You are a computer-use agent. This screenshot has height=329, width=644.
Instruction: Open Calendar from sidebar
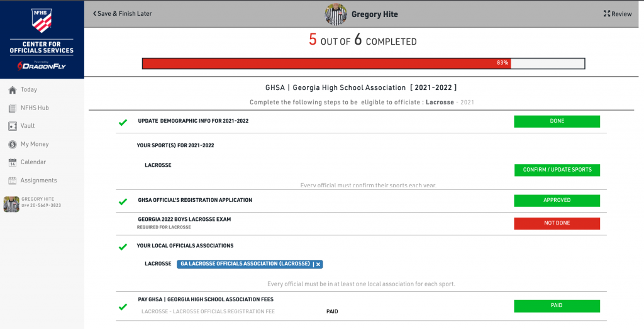[33, 162]
